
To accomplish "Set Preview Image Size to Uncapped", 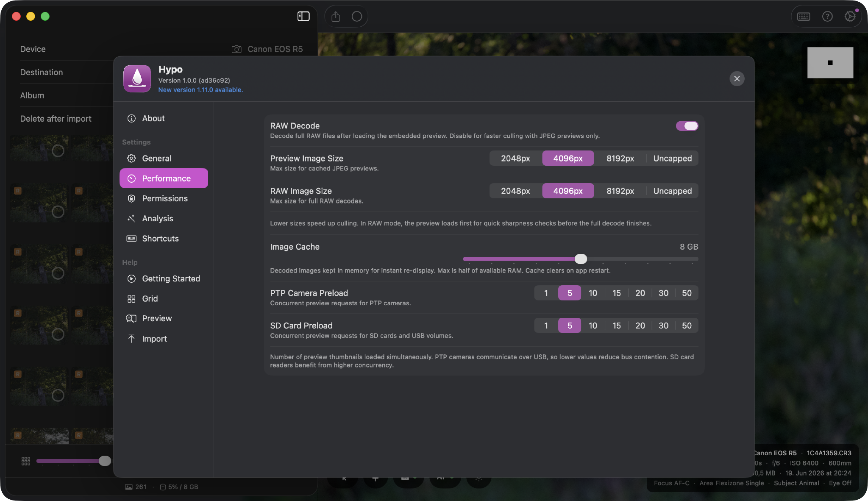I will click(x=672, y=158).
